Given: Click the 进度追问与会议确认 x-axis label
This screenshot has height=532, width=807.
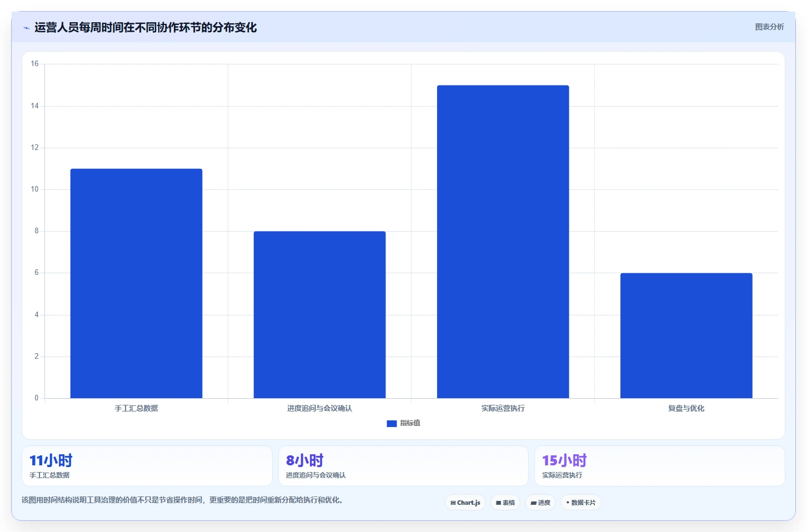Looking at the screenshot, I should pos(319,408).
